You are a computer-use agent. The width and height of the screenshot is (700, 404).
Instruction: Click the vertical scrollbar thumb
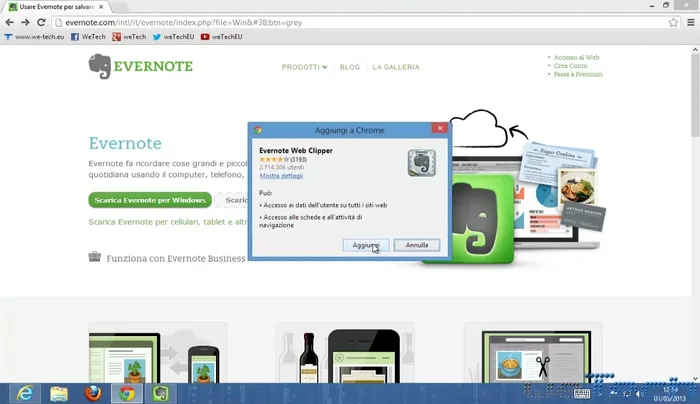tap(695, 95)
